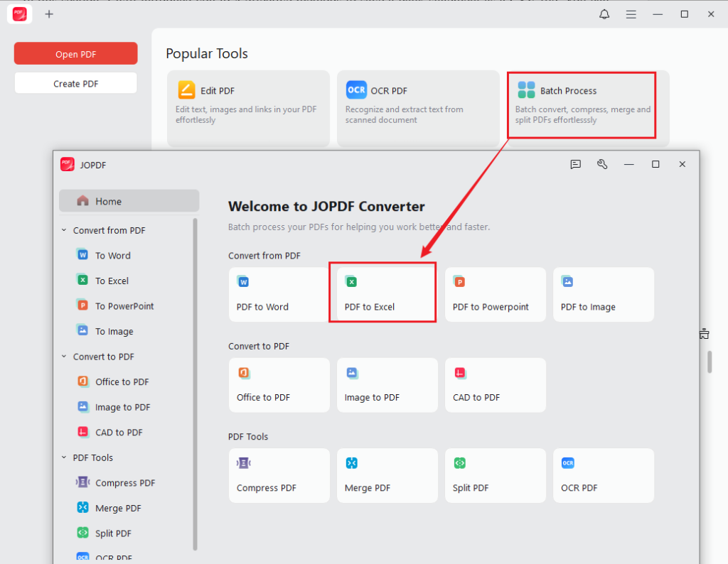The image size is (728, 564).
Task: Click the OCR PDF blue icon
Action: (356, 90)
